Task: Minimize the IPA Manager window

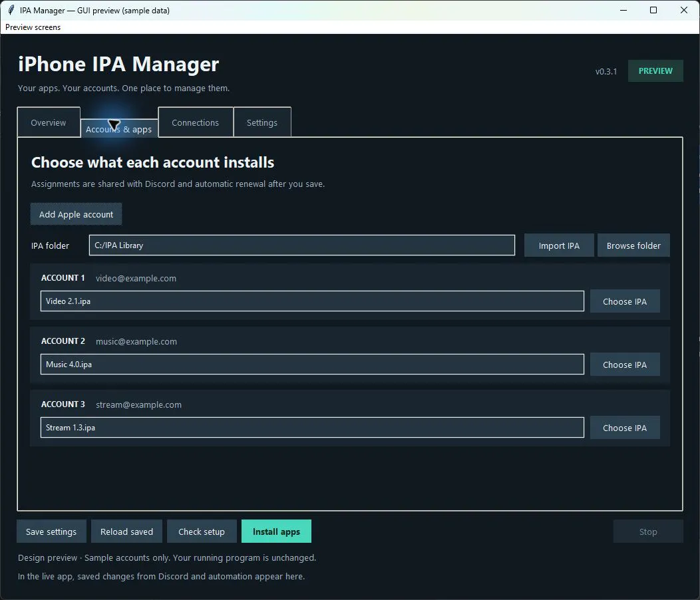Action: tap(623, 10)
